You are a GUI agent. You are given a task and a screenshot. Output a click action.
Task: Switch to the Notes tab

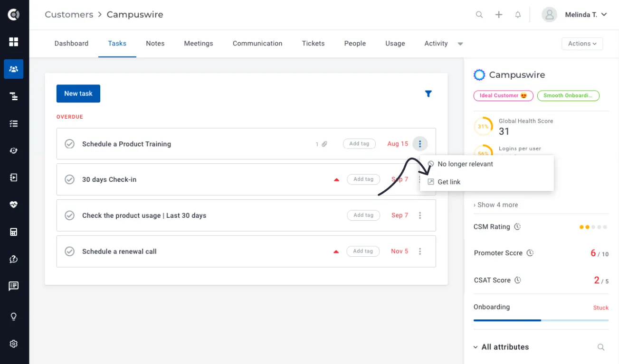coord(155,43)
